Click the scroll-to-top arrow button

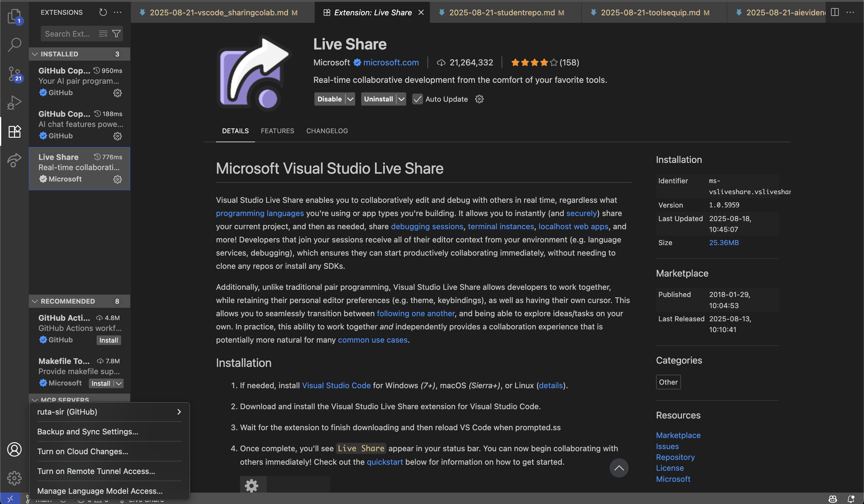619,468
